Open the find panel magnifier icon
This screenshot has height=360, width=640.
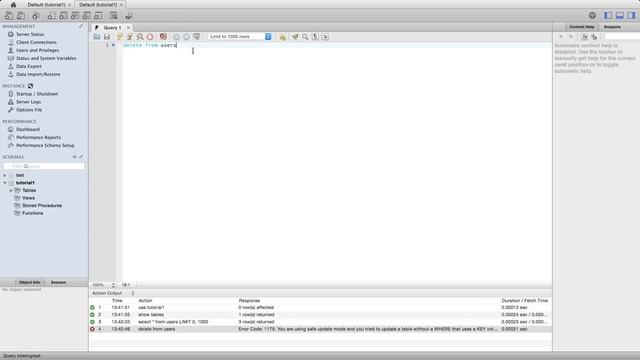tap(305, 37)
